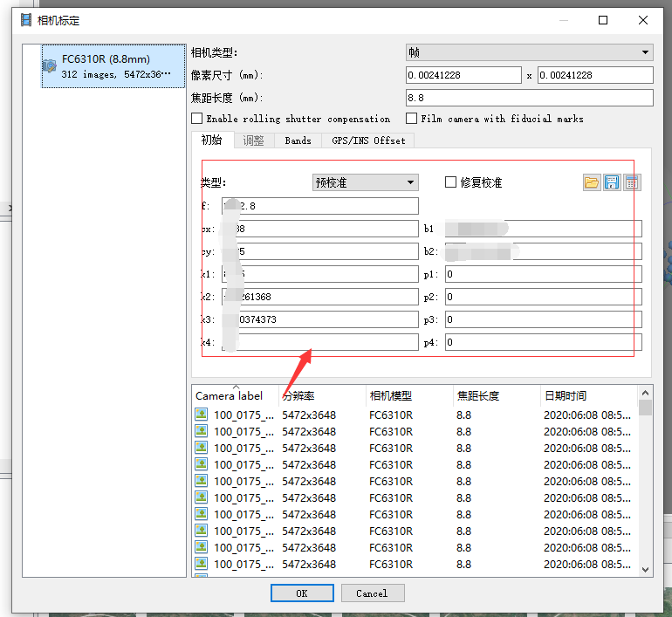Viewport: 672px width, 617px height.
Task: Click the second pixel size field after x
Action: 595,75
